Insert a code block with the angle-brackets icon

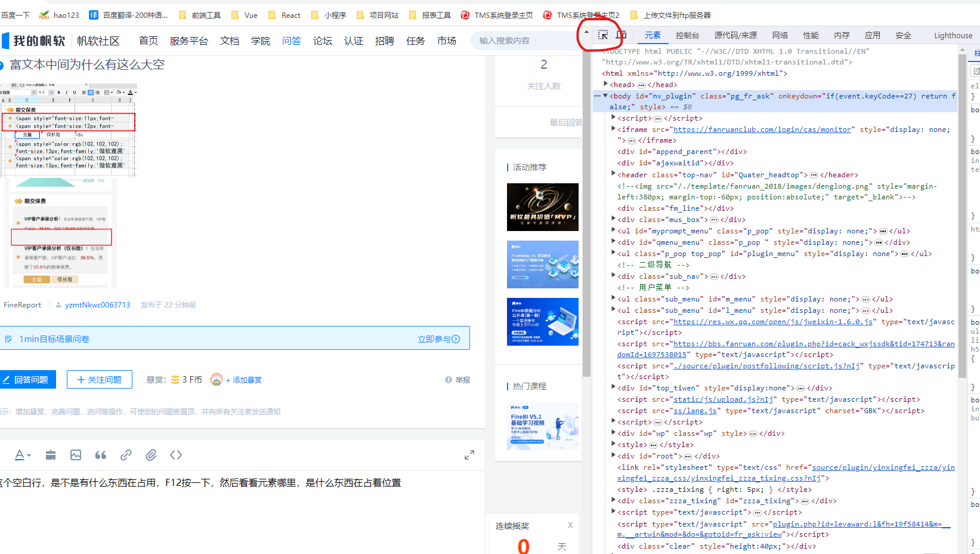(176, 455)
